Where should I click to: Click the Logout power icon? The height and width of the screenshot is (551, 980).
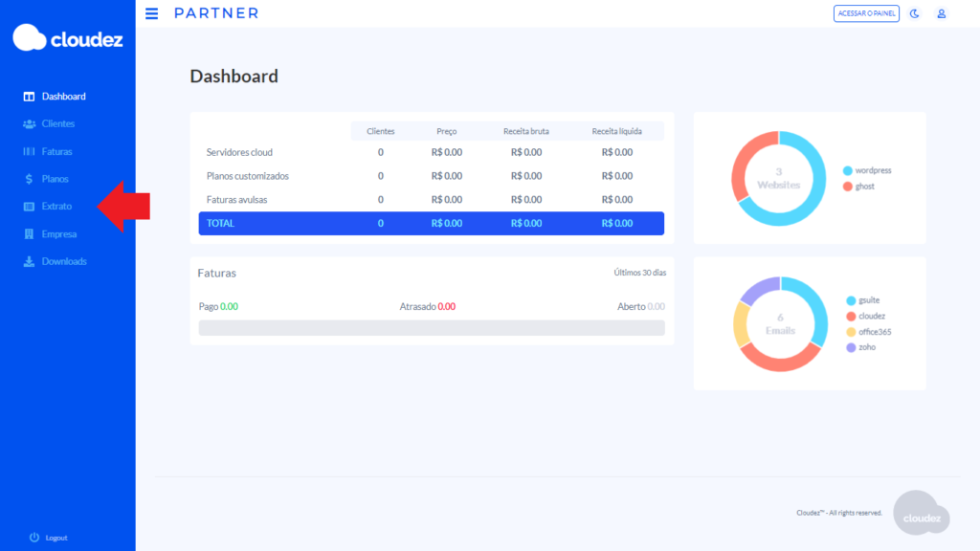click(x=34, y=538)
